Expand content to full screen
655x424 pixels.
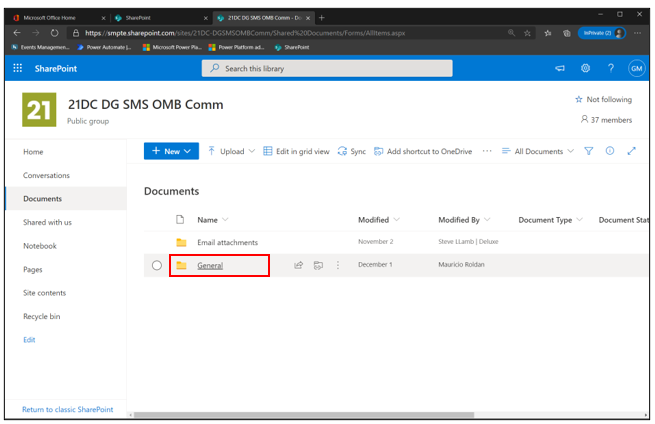point(631,151)
